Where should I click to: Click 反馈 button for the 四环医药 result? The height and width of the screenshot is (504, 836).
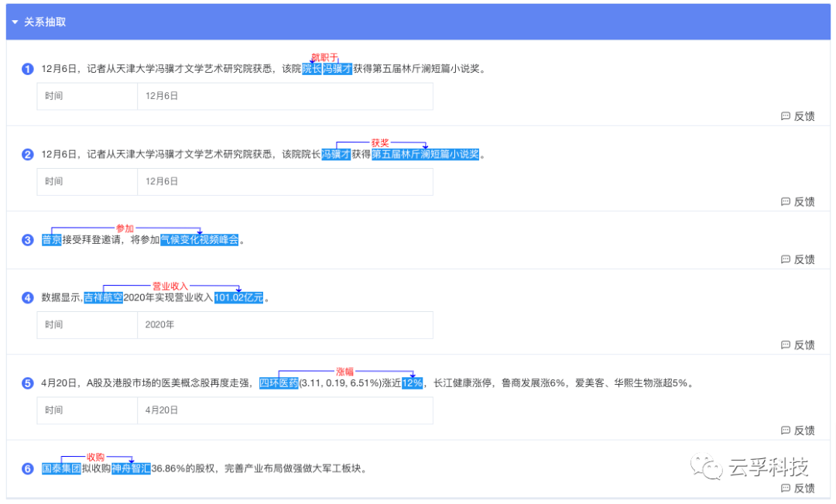(797, 430)
